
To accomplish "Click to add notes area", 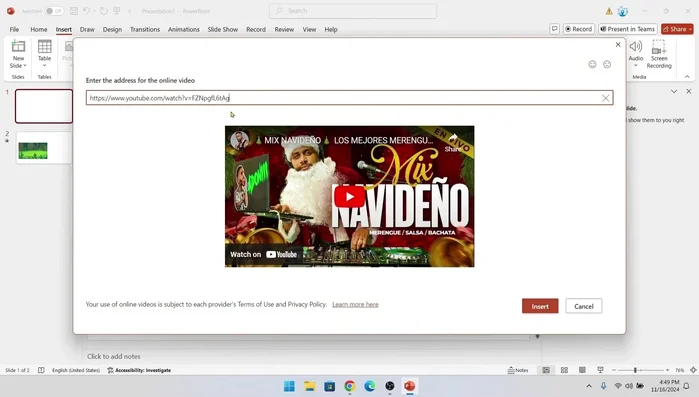I will tap(114, 356).
